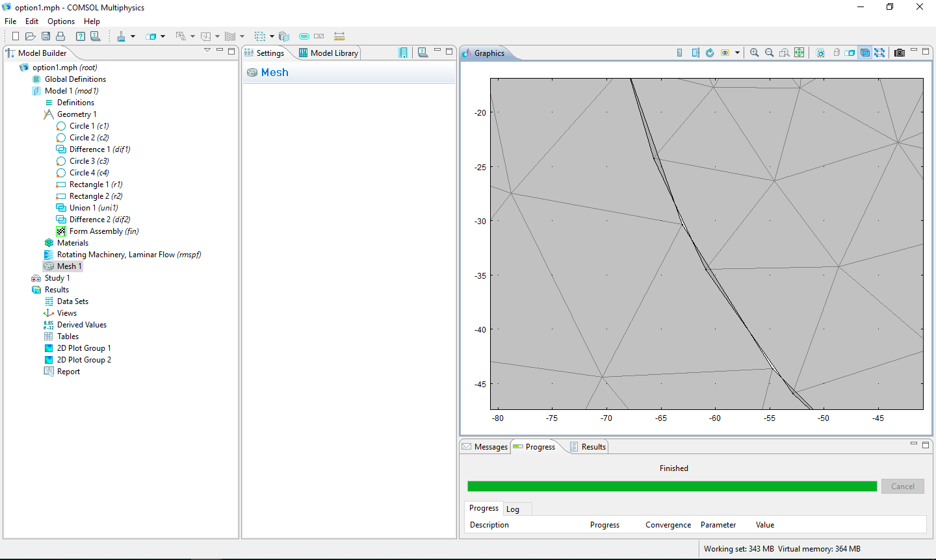
Task: Click the Zoom Extents green arrows icon
Action: pyautogui.click(x=799, y=53)
